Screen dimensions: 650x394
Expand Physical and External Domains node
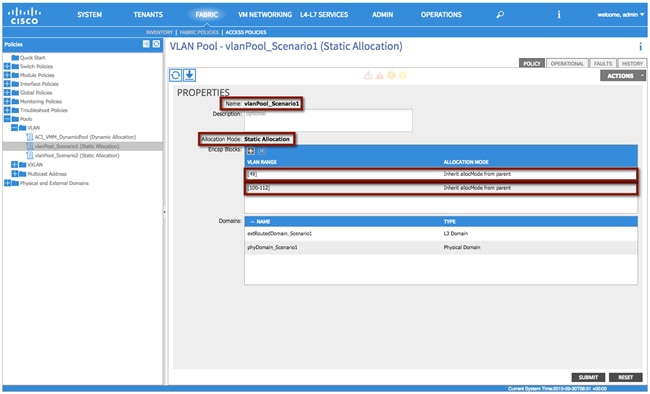pyautogui.click(x=7, y=183)
